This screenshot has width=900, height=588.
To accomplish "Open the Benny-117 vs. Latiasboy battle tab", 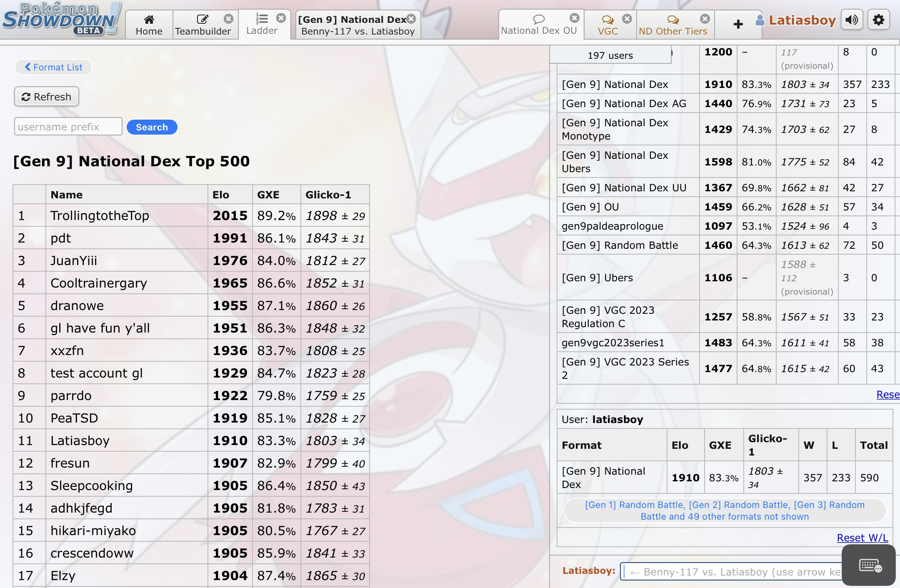I will click(357, 25).
